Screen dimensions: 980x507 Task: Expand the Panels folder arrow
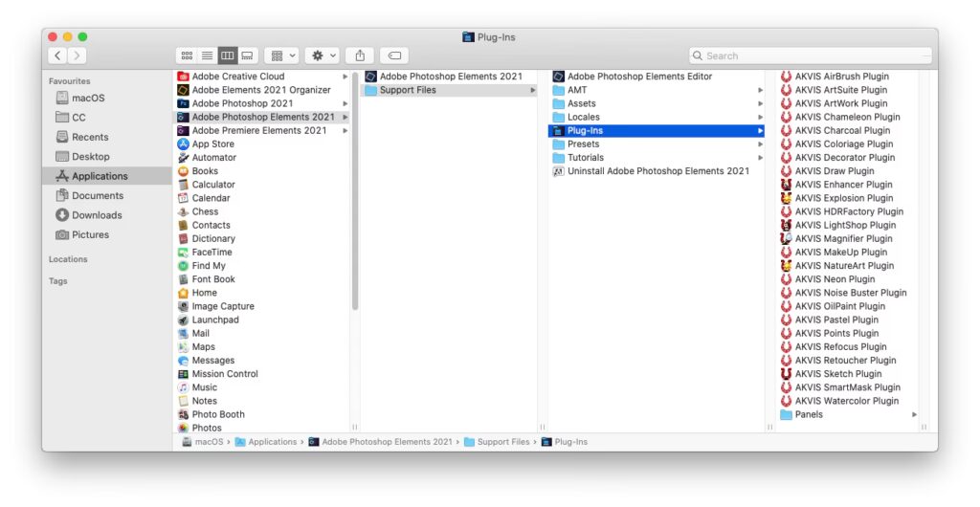pyautogui.click(x=914, y=414)
